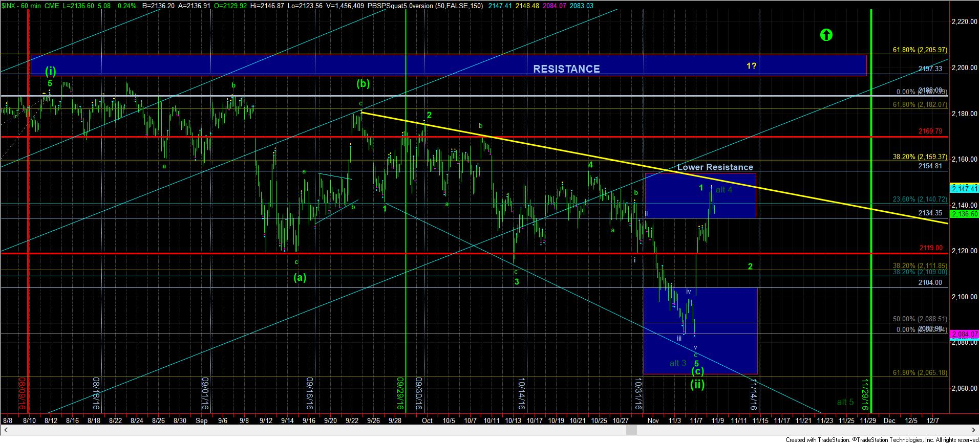Select the 2119.00 red level label
The image size is (980, 443).
pyautogui.click(x=930, y=248)
